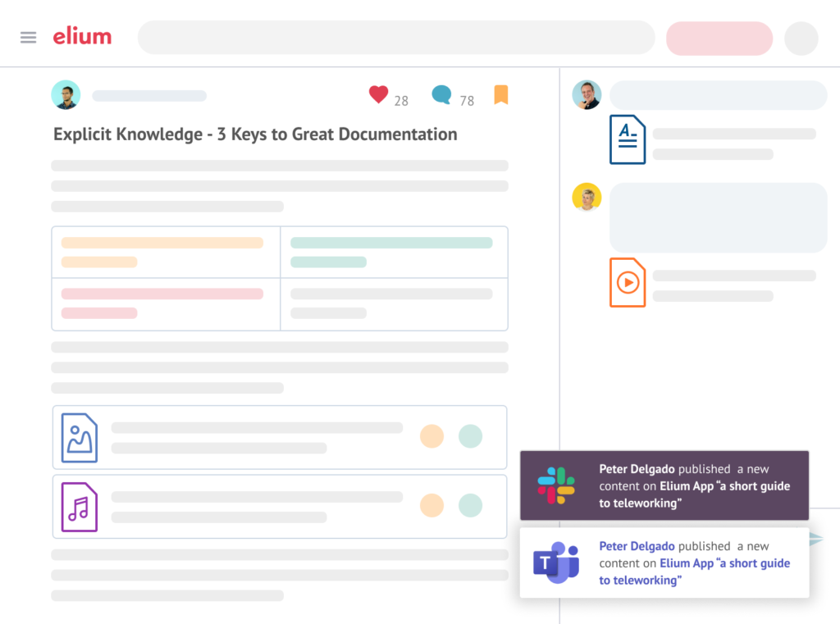The image size is (840, 624).
Task: Open comments via the speech bubble icon
Action: click(x=442, y=95)
